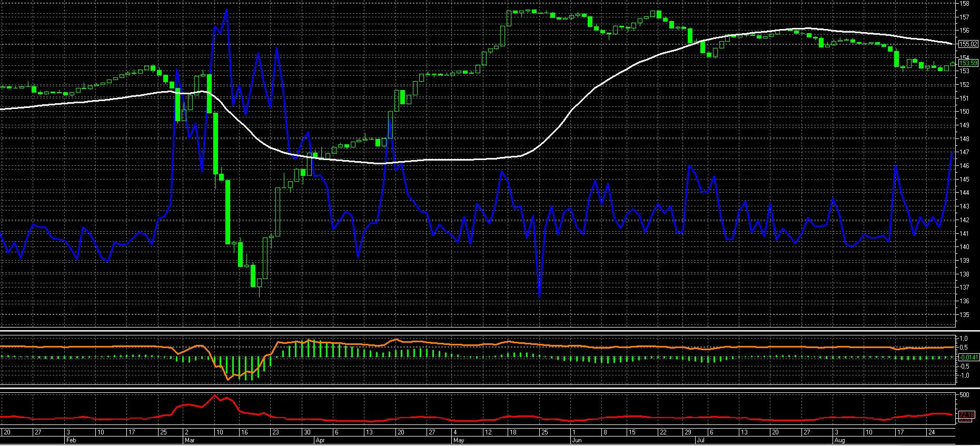
Task: Select the Mar month label on time axis
Action: [189, 439]
